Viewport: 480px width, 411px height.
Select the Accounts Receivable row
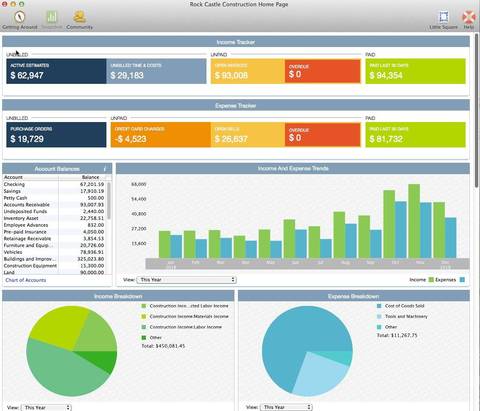pyautogui.click(x=54, y=205)
